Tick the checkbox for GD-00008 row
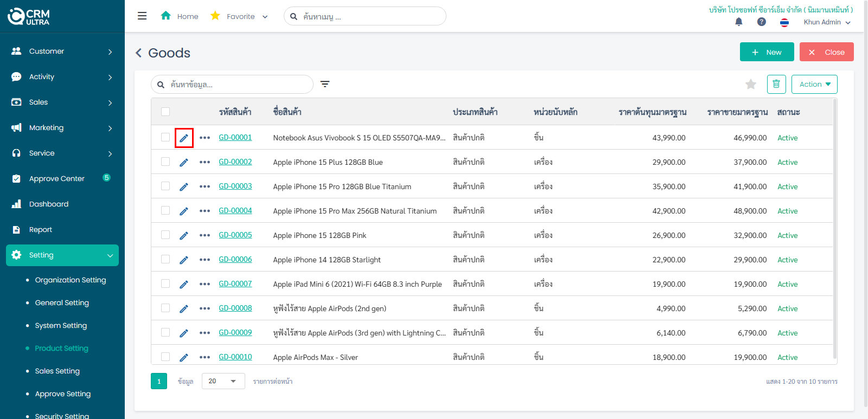The image size is (868, 419). pos(165,308)
